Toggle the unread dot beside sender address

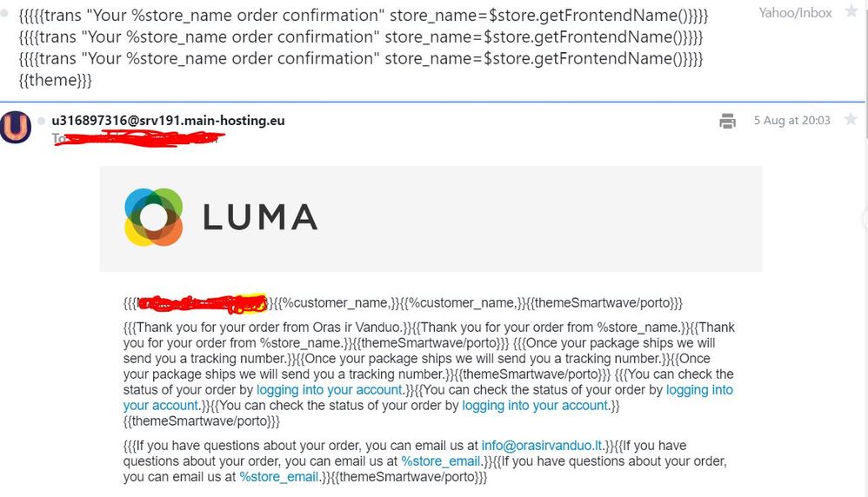41,121
